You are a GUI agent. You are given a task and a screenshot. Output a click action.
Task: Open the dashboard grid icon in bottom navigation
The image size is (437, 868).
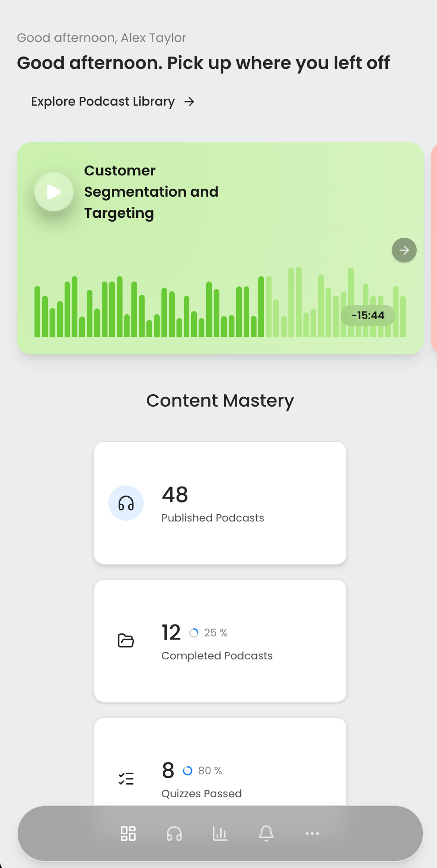point(129,833)
